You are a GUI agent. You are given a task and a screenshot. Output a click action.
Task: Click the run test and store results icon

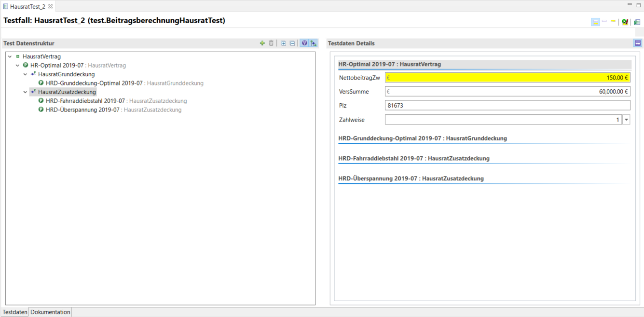(x=625, y=22)
